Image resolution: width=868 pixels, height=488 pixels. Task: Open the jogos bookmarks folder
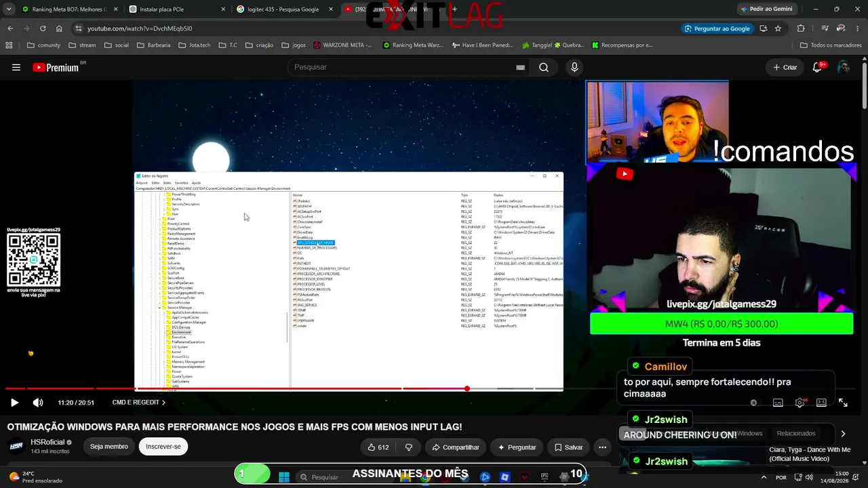pyautogui.click(x=293, y=45)
